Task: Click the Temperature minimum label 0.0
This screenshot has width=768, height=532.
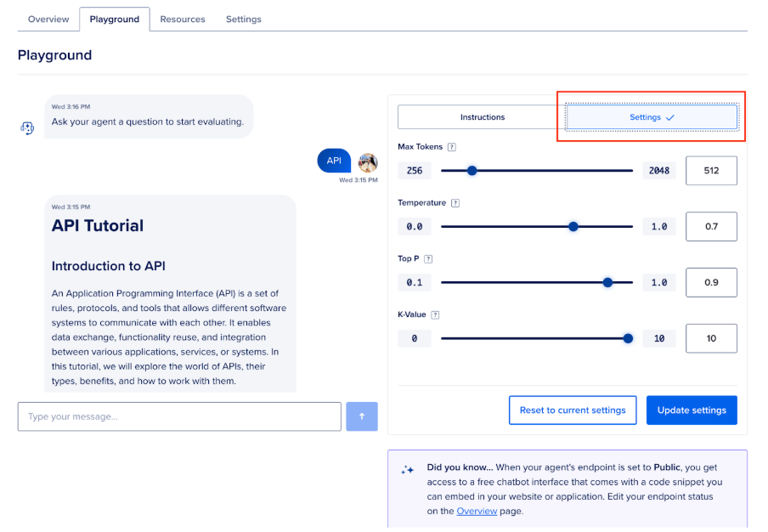Action: pos(415,226)
